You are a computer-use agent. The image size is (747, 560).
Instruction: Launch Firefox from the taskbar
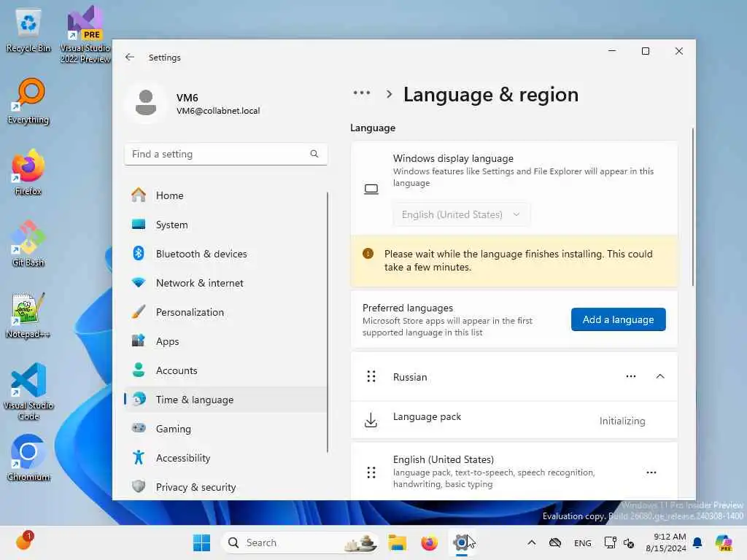point(429,542)
